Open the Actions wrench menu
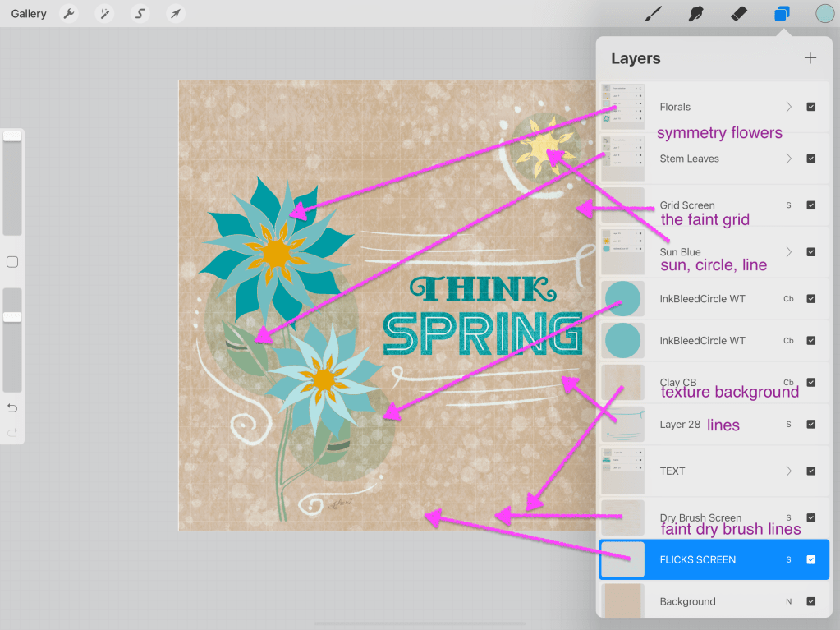This screenshot has height=630, width=840. point(70,14)
